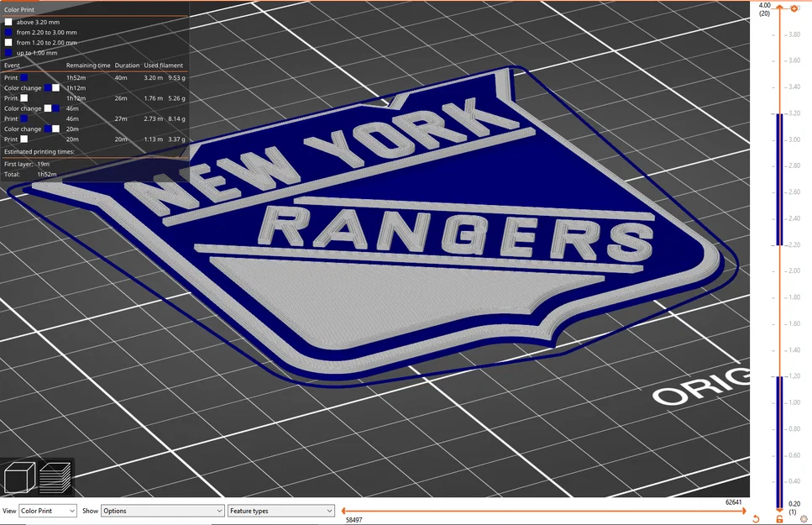Click the undo revert icon below the slider
This screenshot has height=525, width=812.
coord(756,519)
